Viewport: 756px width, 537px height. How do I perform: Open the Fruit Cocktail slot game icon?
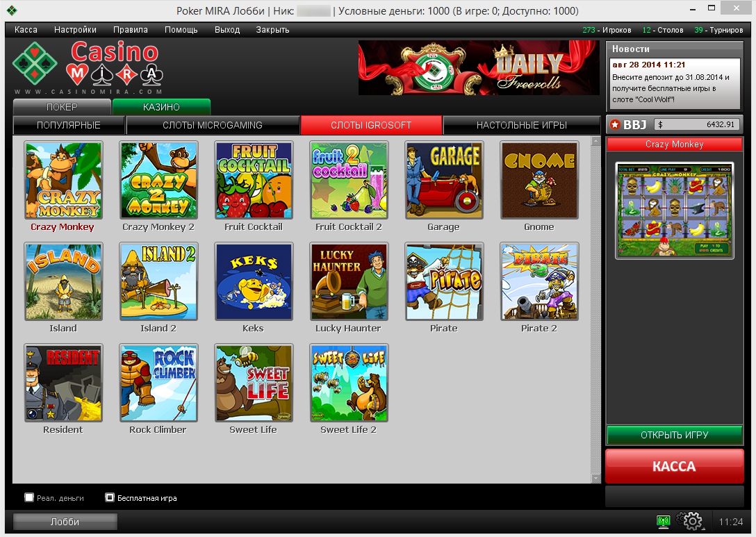pos(254,180)
